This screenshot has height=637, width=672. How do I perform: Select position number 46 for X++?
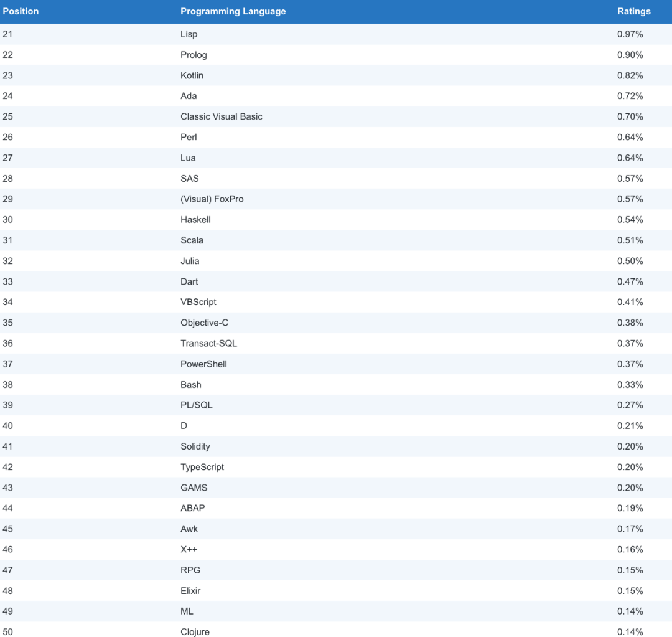(x=7, y=549)
